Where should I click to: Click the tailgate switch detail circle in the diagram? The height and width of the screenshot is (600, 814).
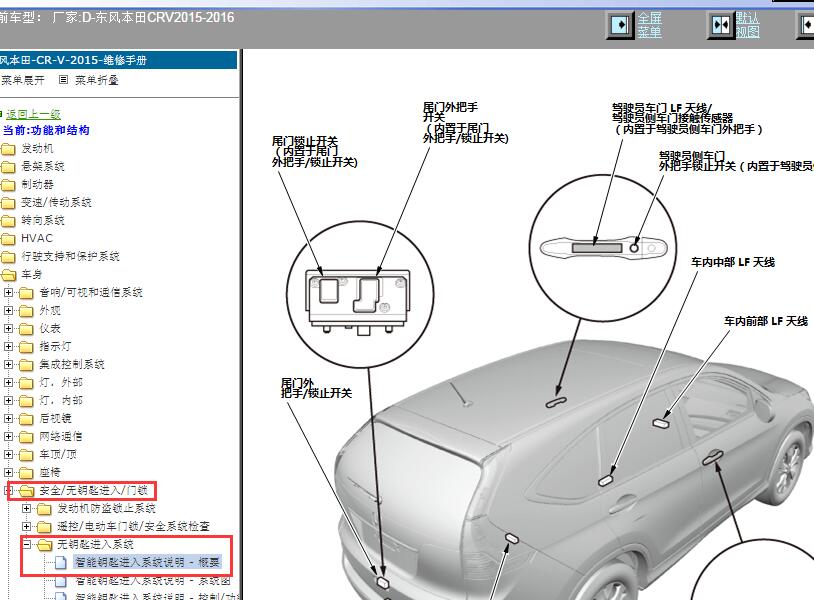pyautogui.click(x=360, y=295)
